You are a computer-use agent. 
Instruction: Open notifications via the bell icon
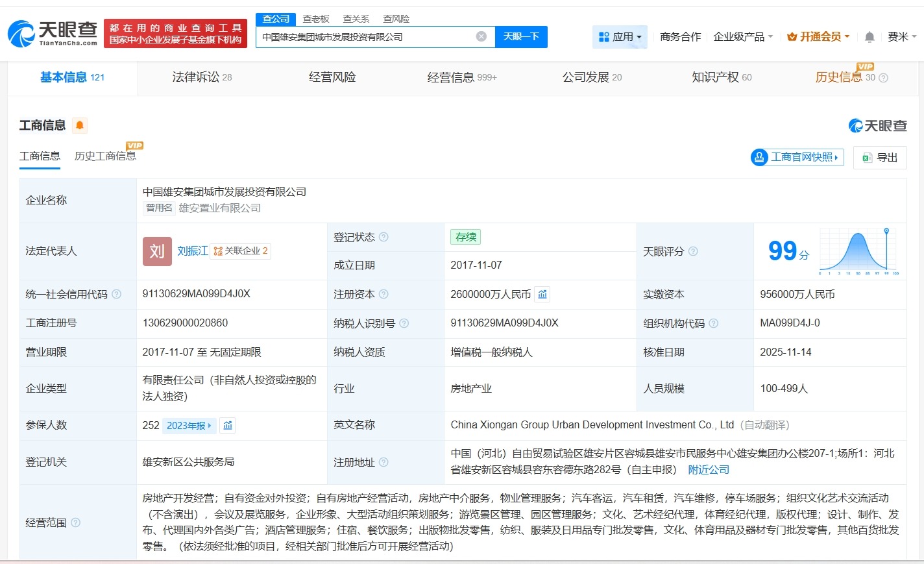point(869,37)
